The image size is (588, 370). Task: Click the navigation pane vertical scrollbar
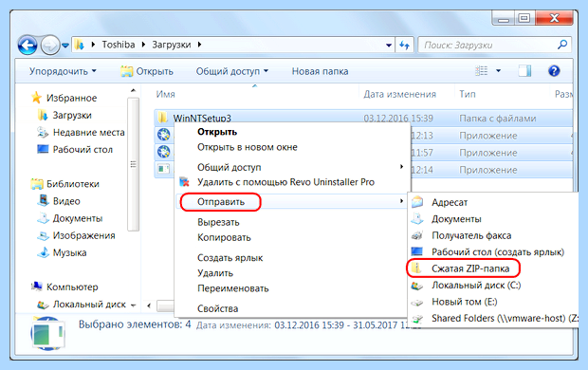133,164
